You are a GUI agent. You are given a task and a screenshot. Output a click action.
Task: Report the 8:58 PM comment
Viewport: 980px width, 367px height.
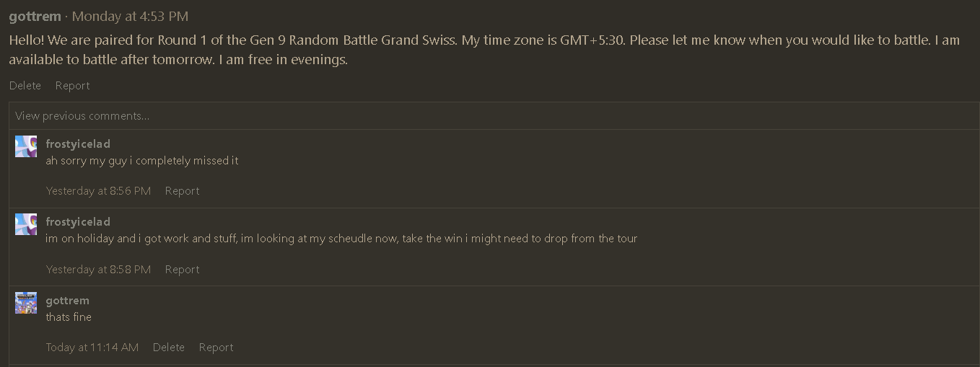click(182, 270)
